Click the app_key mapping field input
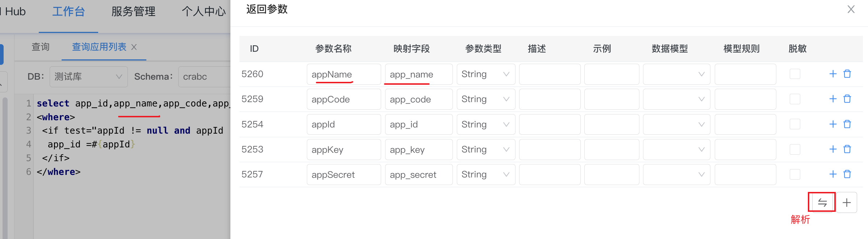Image resolution: width=868 pixels, height=239 pixels. tap(418, 150)
